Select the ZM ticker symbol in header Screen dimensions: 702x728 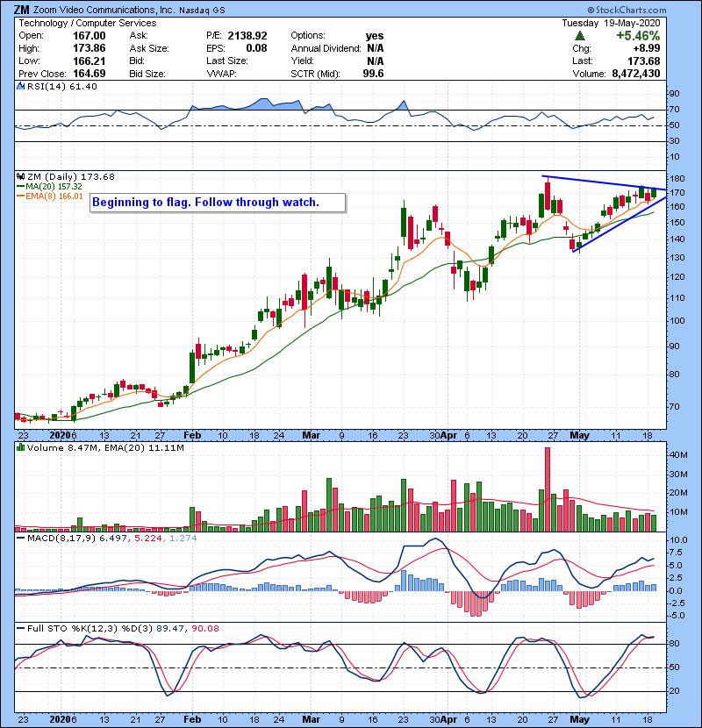click(x=21, y=10)
